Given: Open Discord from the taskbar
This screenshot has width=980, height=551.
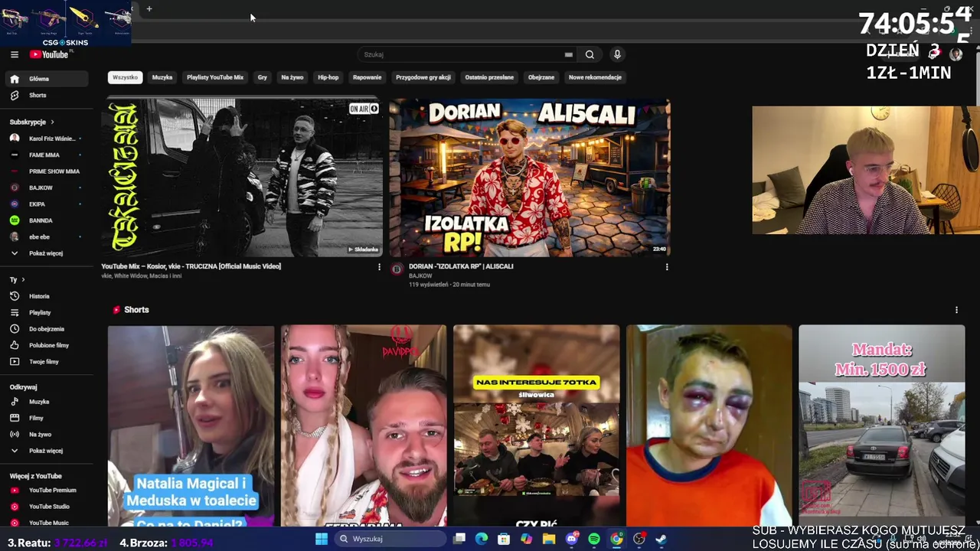Looking at the screenshot, I should pyautogui.click(x=572, y=539).
